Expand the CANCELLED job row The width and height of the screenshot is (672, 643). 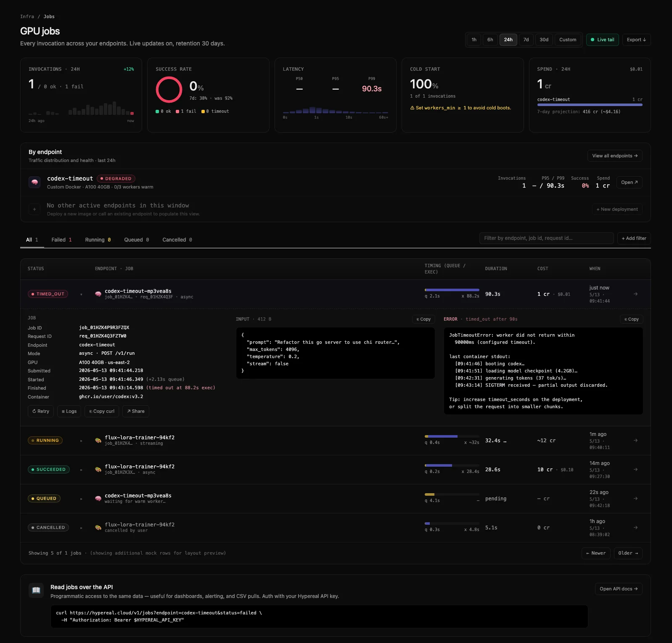coord(81,528)
